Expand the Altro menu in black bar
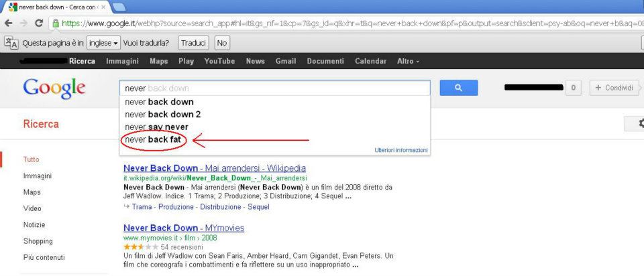Viewport: 644px width, 276px height. (408, 61)
